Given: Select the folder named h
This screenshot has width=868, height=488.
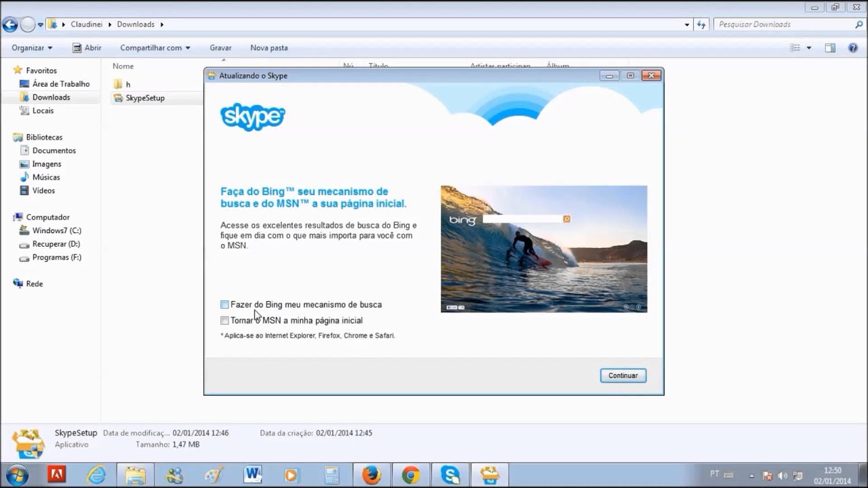Looking at the screenshot, I should [127, 85].
